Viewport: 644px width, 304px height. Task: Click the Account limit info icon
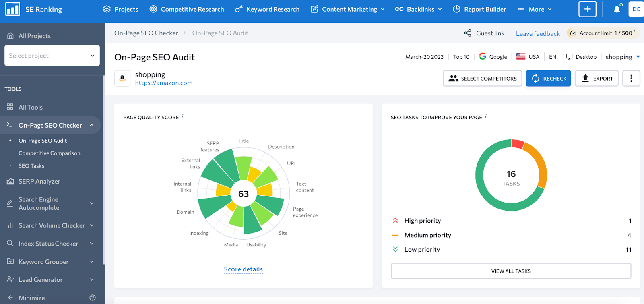634,31
